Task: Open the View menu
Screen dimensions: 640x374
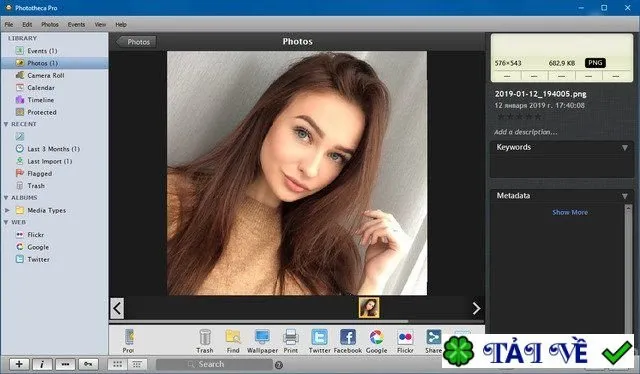Action: 100,24
